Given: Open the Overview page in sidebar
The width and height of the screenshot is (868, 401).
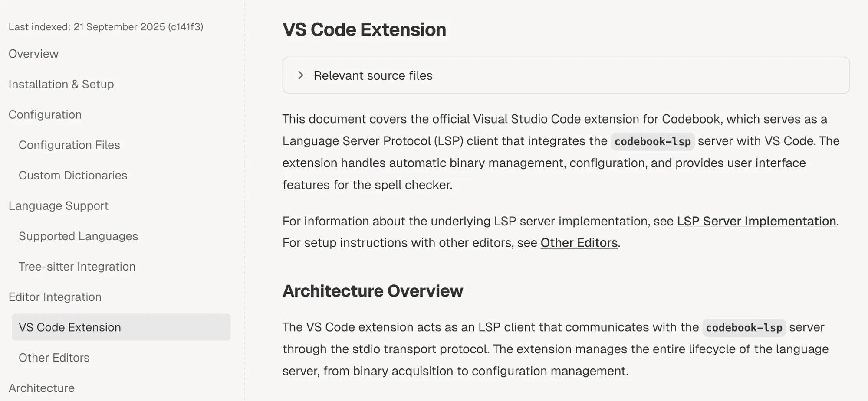Looking at the screenshot, I should tap(33, 54).
